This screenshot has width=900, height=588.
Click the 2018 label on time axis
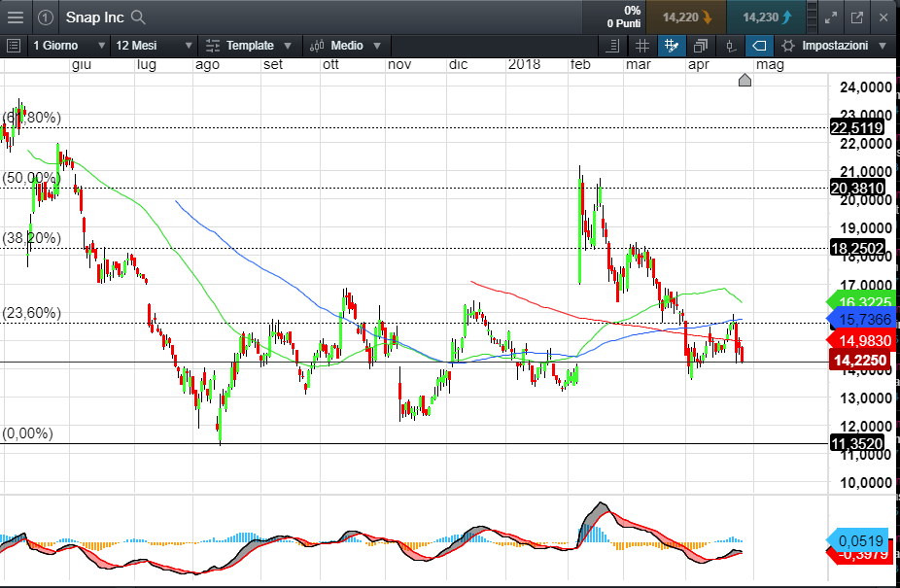(524, 64)
